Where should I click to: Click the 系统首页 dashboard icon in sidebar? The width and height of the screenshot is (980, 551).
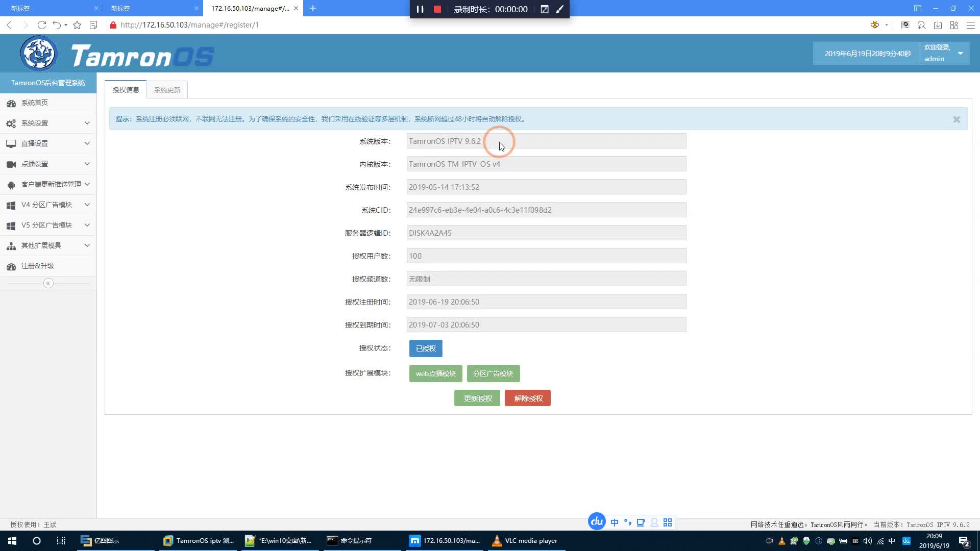coord(11,103)
